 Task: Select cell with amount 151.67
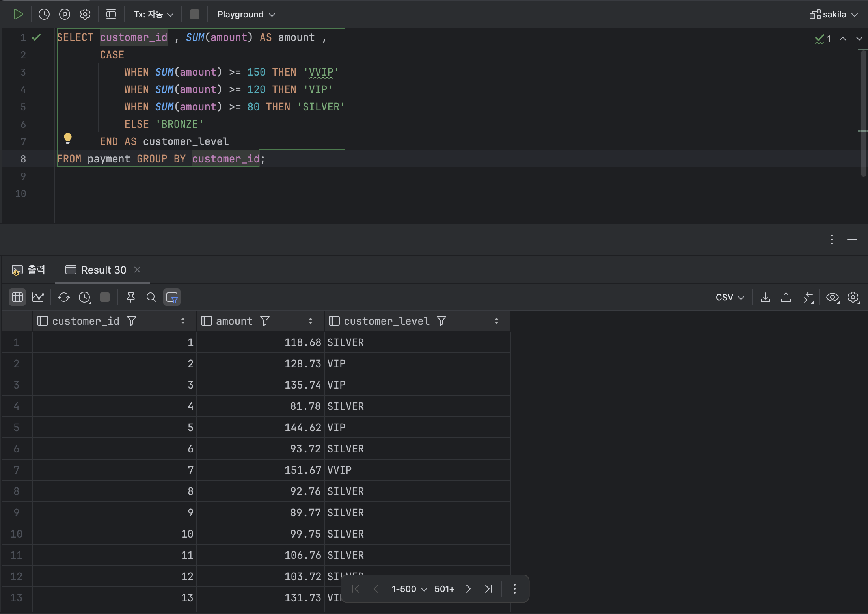click(261, 470)
